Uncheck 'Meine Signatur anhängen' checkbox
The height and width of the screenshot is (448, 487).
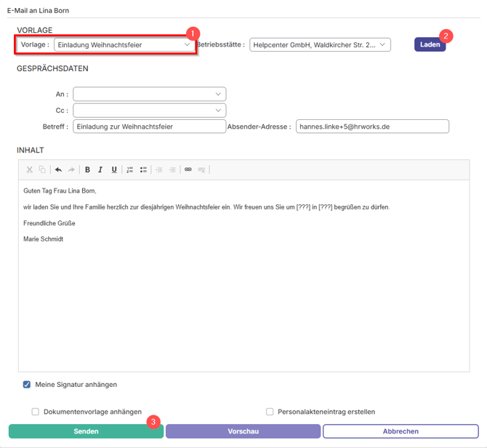27,384
